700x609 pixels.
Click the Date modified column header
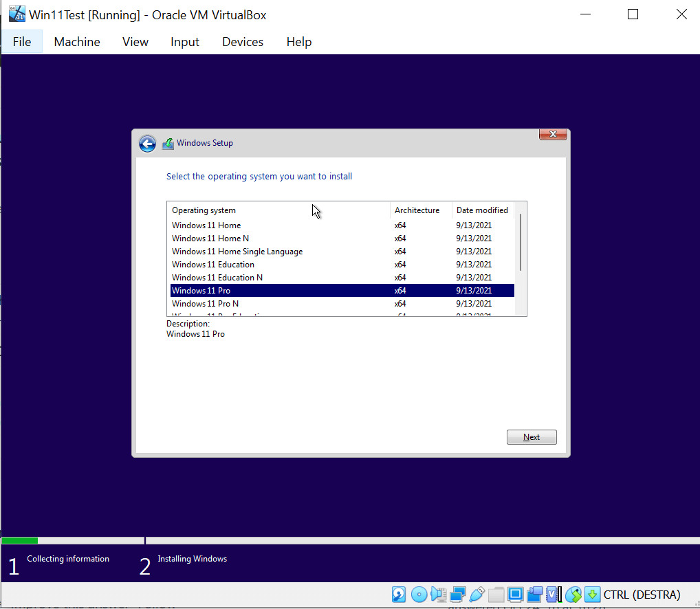pyautogui.click(x=483, y=210)
